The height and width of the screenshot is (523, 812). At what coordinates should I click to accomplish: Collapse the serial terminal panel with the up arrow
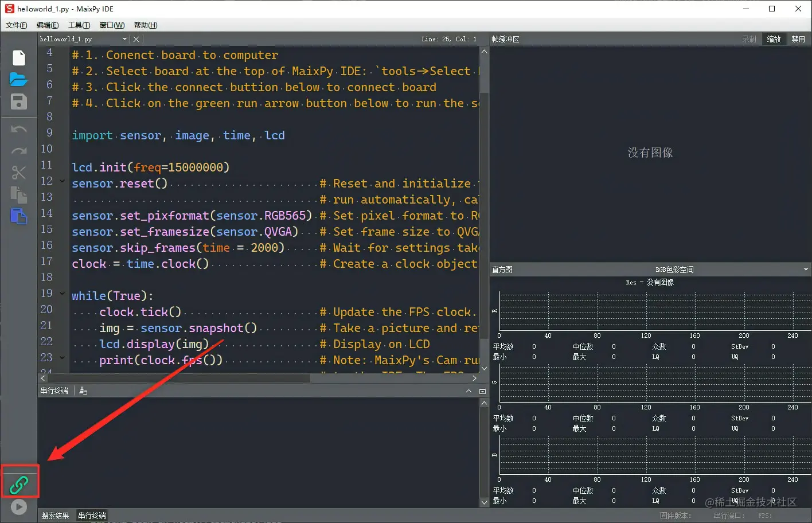(469, 391)
